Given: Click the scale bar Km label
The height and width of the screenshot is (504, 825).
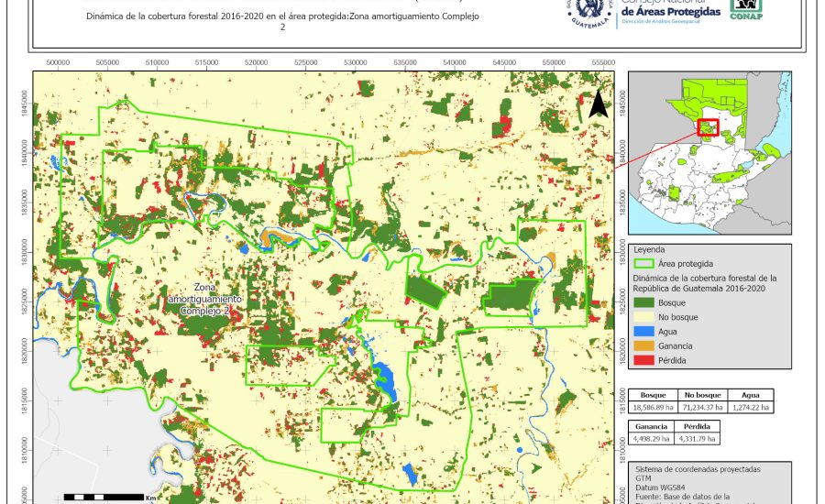Looking at the screenshot, I should (148, 497).
